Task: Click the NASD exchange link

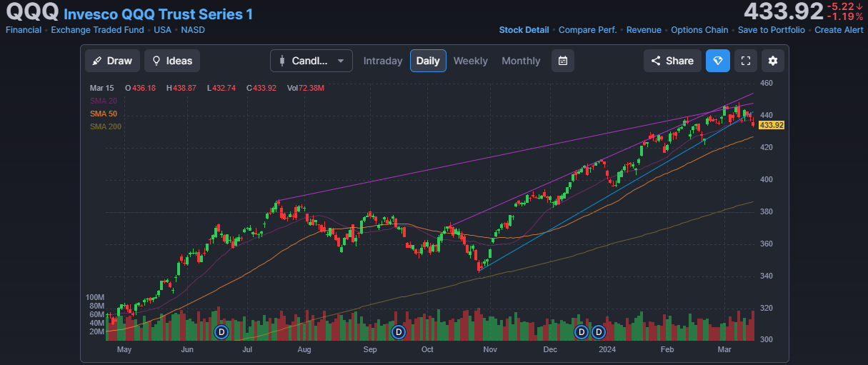Action: (x=193, y=30)
